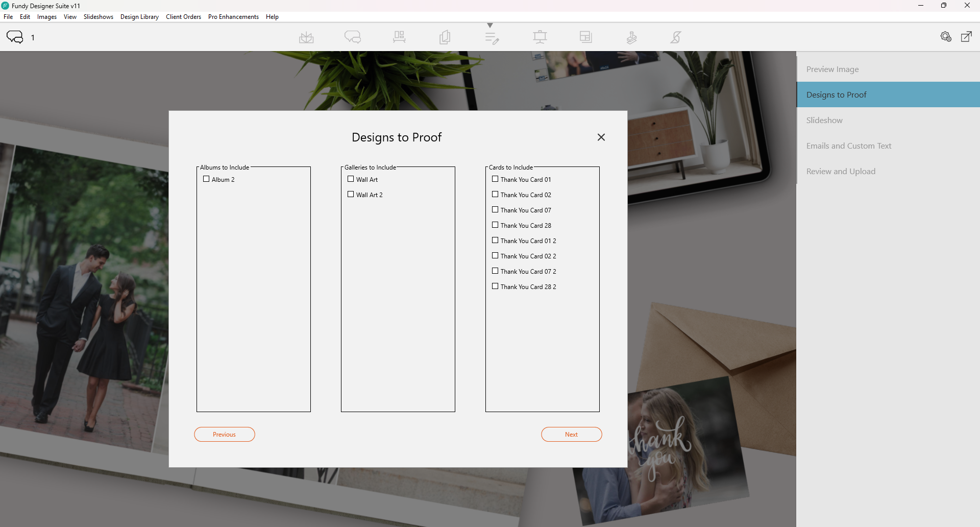The height and width of the screenshot is (527, 980).
Task: Select Designs to Proof sidebar step
Action: pyautogui.click(x=888, y=94)
